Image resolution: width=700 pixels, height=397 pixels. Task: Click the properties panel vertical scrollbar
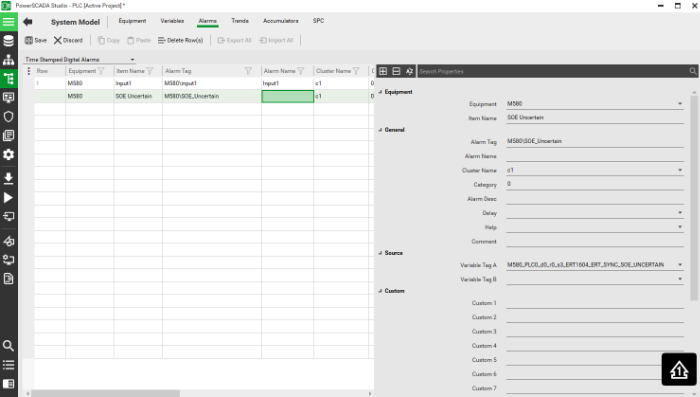[x=694, y=198]
